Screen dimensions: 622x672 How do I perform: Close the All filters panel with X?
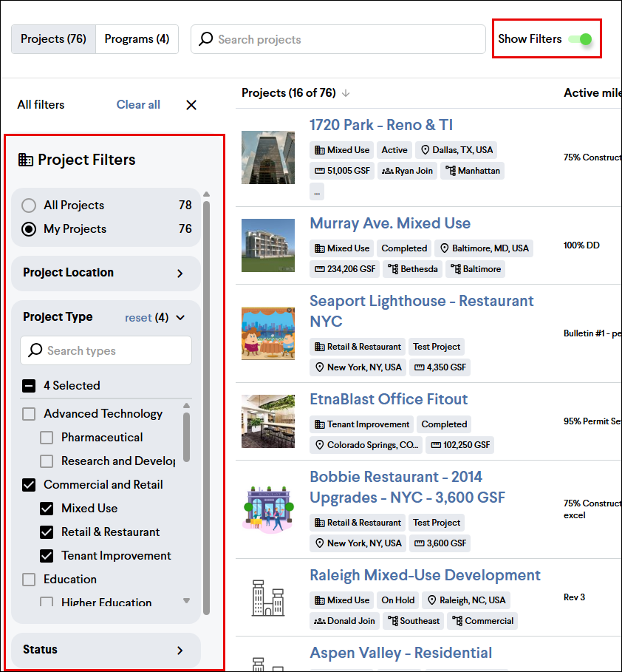191,105
